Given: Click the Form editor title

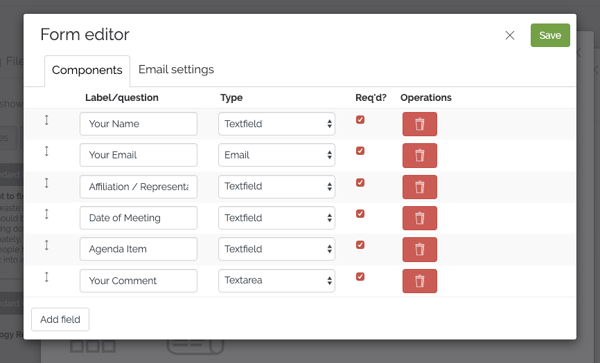Looking at the screenshot, I should pyautogui.click(x=85, y=34).
